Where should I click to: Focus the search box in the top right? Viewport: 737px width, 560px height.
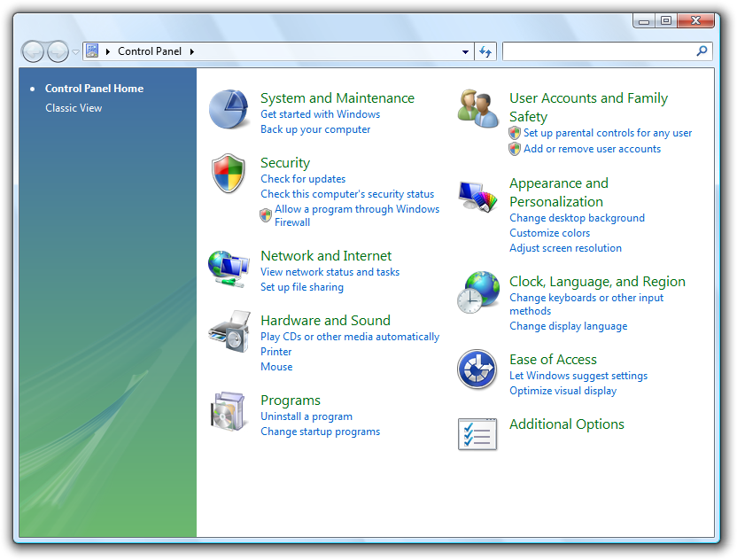599,51
